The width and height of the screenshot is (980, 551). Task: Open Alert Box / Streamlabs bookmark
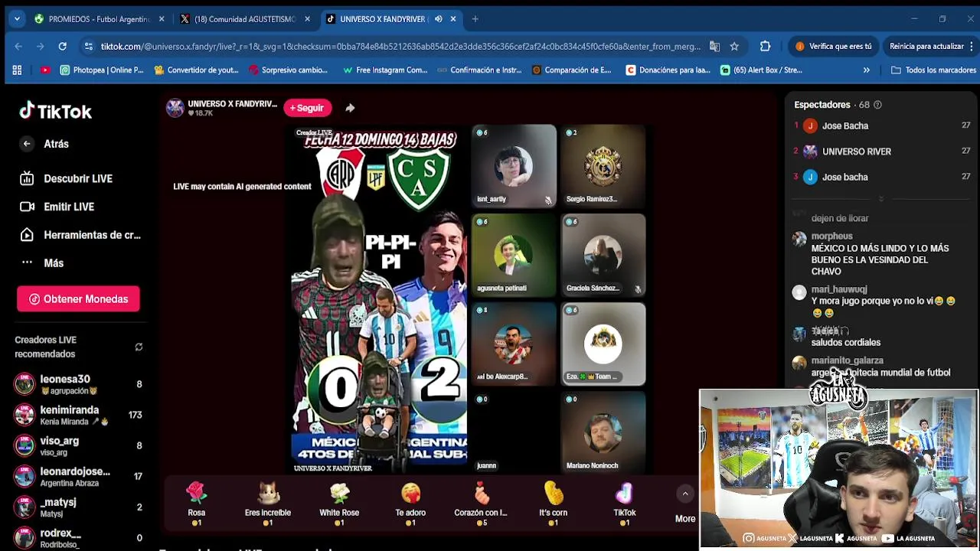[x=762, y=70]
